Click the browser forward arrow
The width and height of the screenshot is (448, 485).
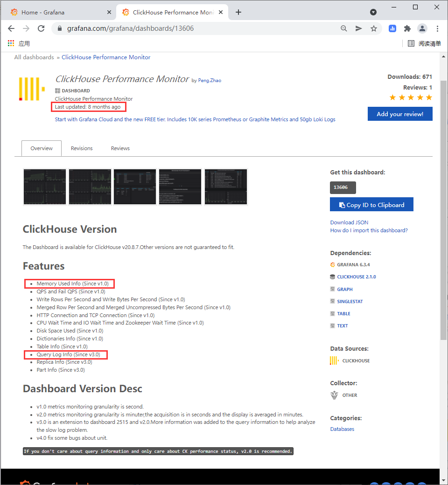point(26,28)
